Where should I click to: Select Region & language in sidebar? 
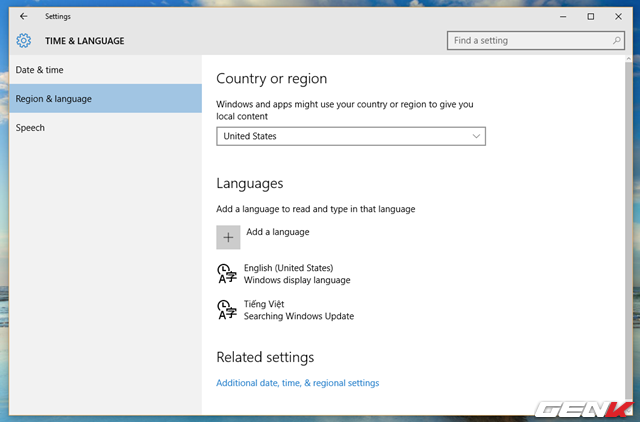105,98
